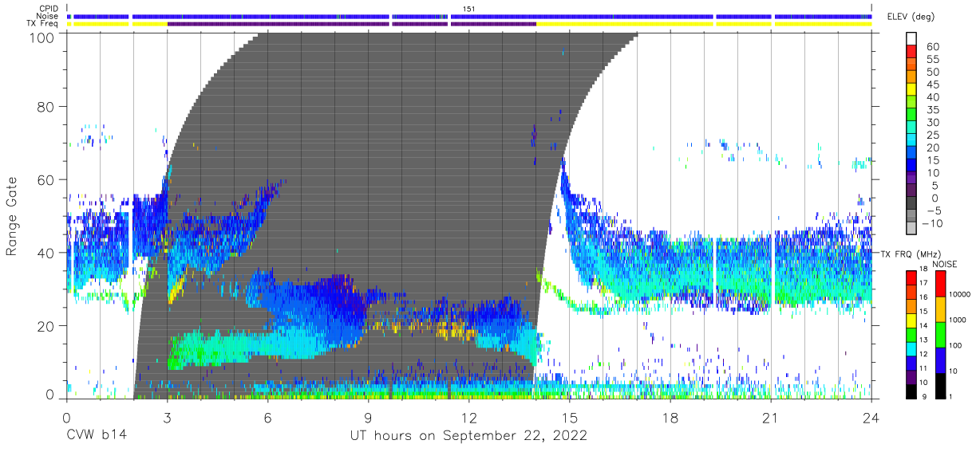Image resolution: width=980 pixels, height=452 pixels.
Task: Pick the dark gray ELEV segment between -5 and 0
Action: pyautogui.click(x=911, y=204)
